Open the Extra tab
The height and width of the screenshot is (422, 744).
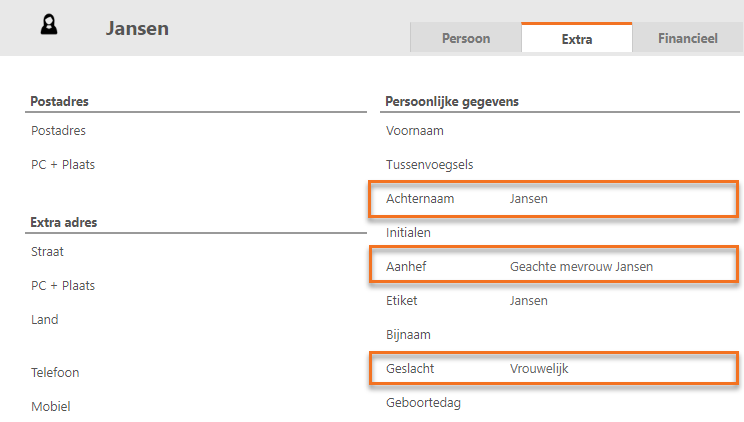(576, 39)
